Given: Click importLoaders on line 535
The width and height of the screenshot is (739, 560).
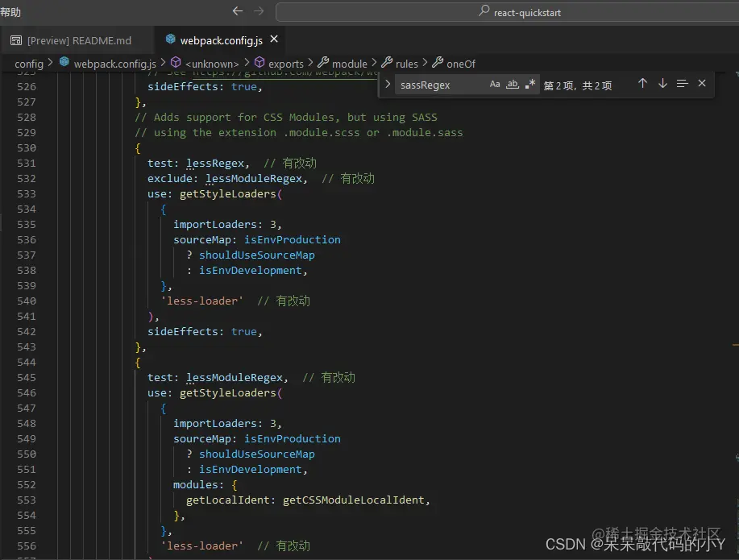Looking at the screenshot, I should click(215, 225).
